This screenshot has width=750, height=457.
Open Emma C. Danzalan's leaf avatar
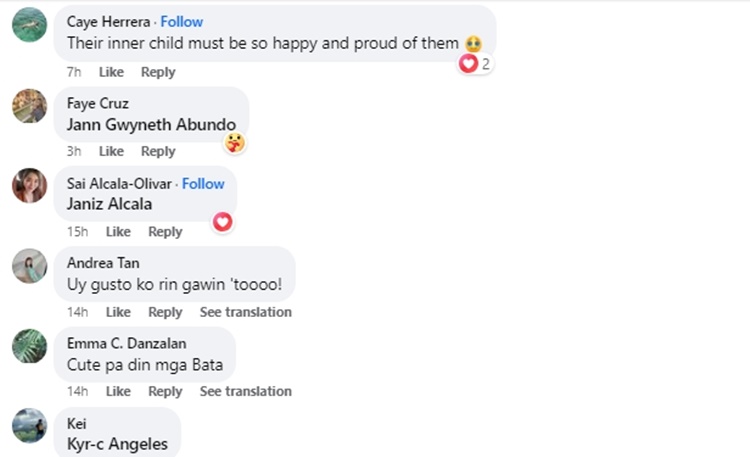point(29,346)
